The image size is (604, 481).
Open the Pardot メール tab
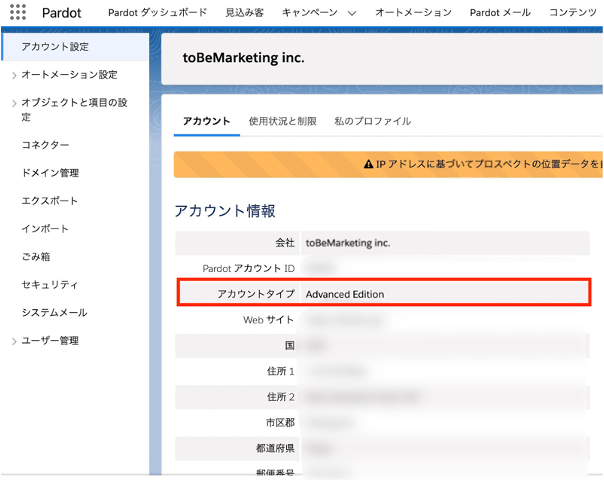tap(500, 13)
